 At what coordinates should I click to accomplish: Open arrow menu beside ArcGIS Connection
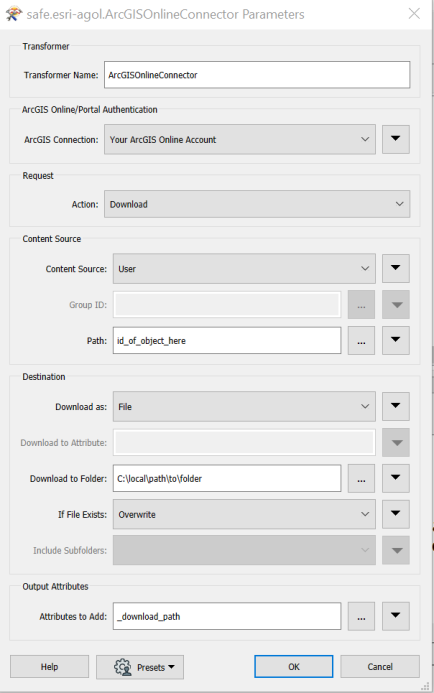396,139
